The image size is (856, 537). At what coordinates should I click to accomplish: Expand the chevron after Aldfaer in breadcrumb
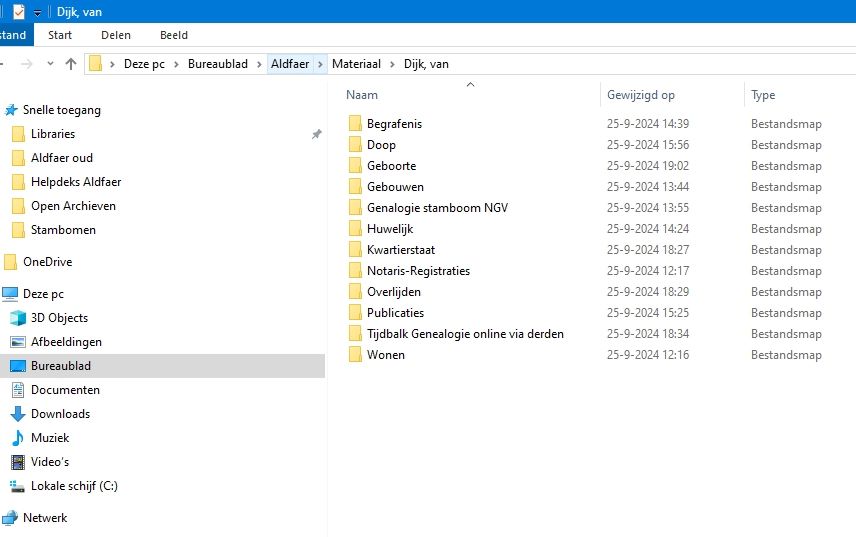point(321,64)
